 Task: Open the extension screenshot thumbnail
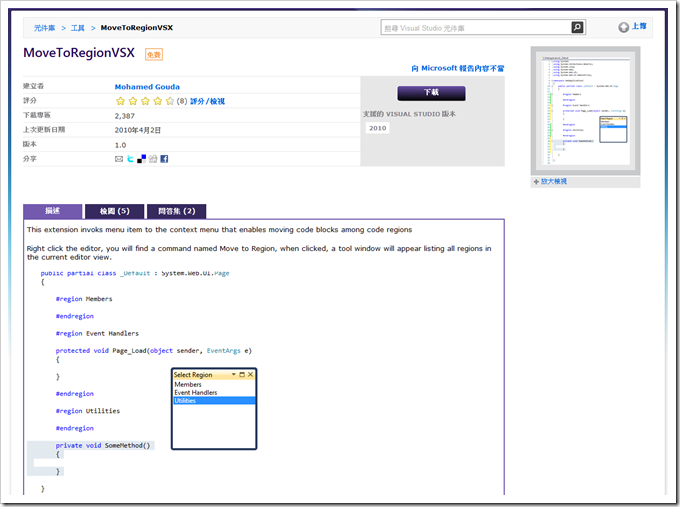pos(585,111)
